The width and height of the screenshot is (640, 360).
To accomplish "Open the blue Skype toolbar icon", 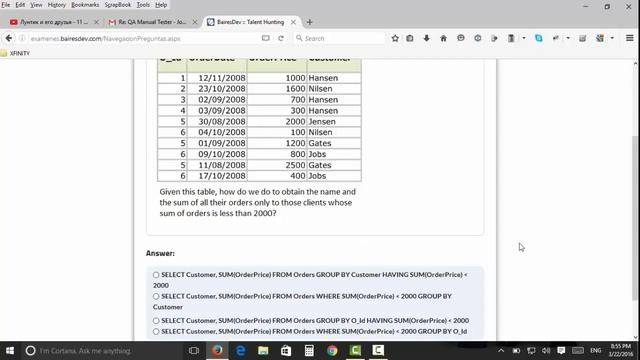I will (x=539, y=38).
